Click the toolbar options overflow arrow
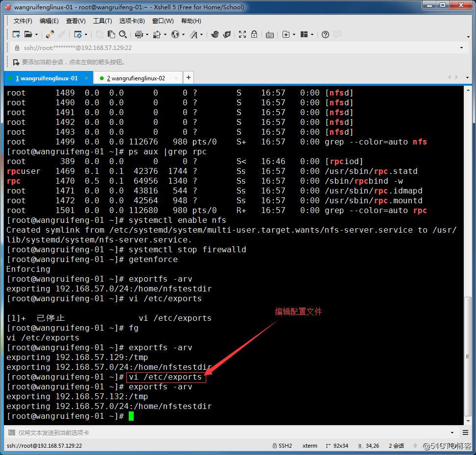 click(469, 37)
